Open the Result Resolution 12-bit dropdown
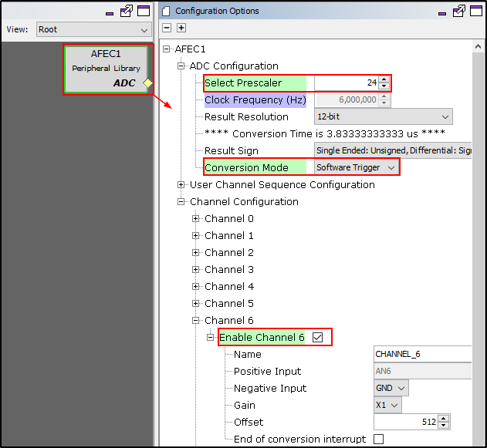 384,116
